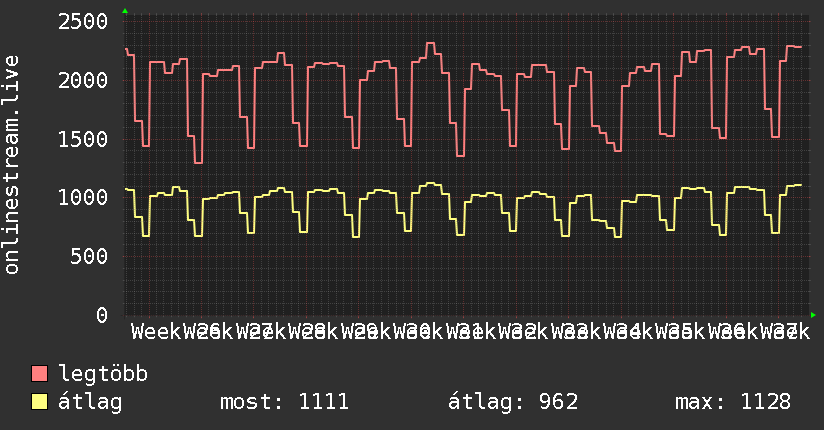The height and width of the screenshot is (430, 824).
Task: Select the 'átlag: 962' statistic text
Action: click(x=513, y=402)
